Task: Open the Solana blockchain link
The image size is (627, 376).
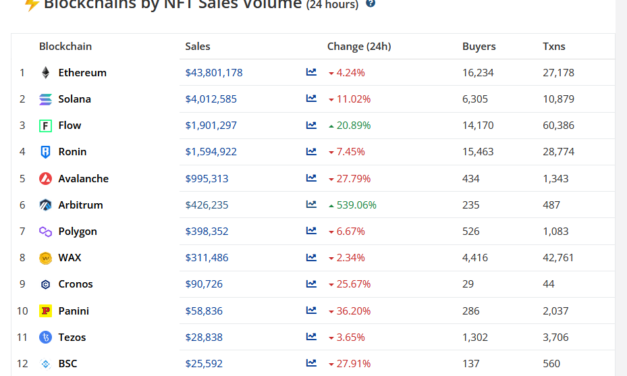Action: [x=74, y=99]
